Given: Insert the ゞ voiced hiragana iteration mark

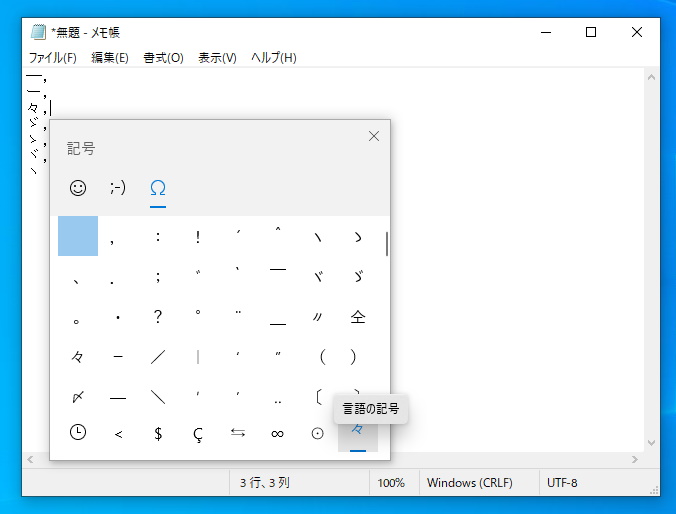Looking at the screenshot, I should 358,276.
